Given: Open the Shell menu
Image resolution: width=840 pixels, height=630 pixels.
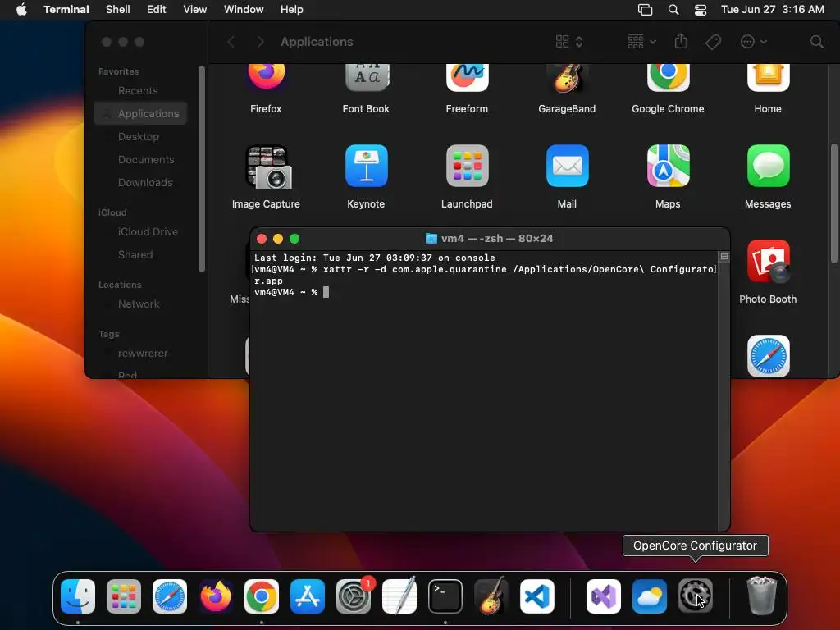Looking at the screenshot, I should pos(118,10).
